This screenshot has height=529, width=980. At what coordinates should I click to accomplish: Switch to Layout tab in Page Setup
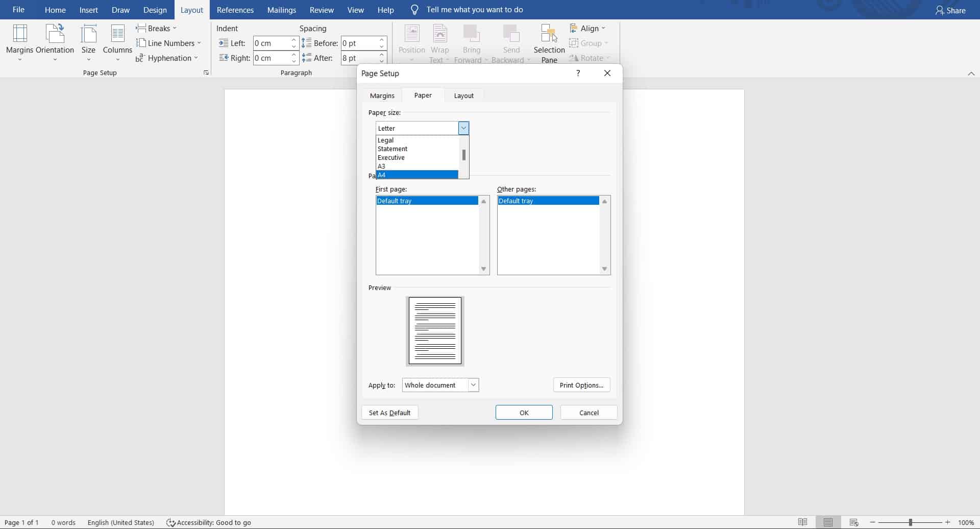click(x=464, y=95)
